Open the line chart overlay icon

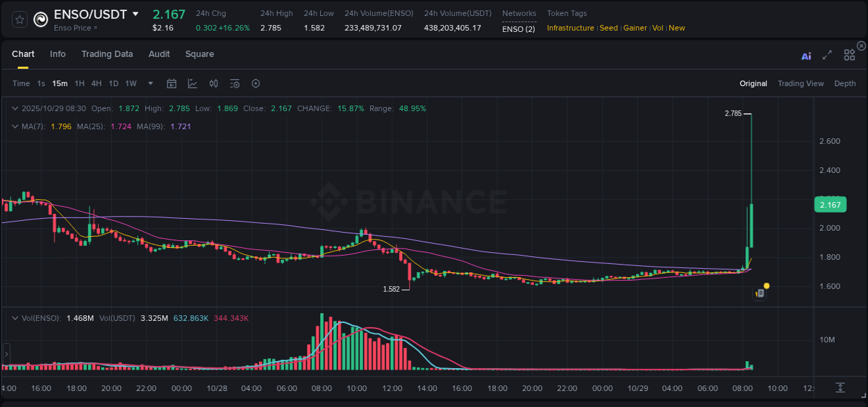click(192, 83)
